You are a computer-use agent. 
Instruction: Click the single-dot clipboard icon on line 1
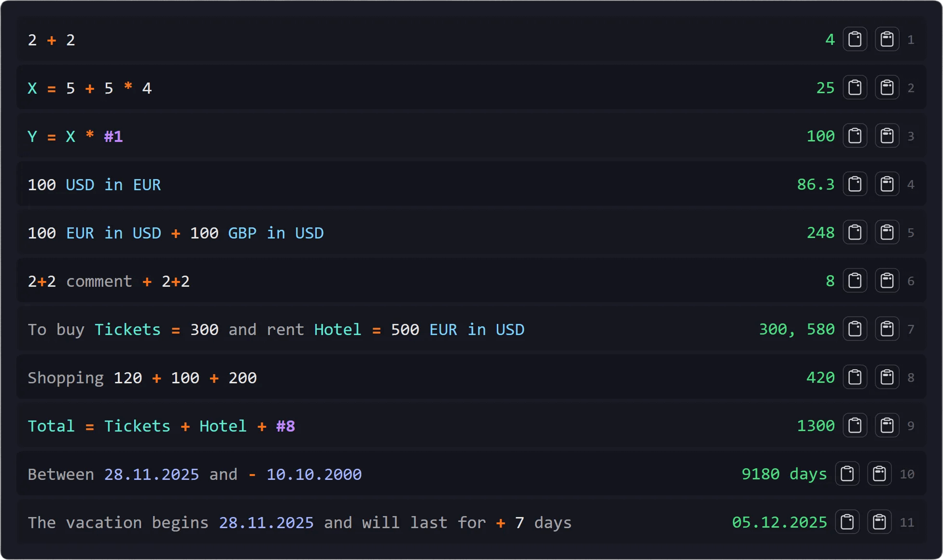pyautogui.click(x=855, y=39)
